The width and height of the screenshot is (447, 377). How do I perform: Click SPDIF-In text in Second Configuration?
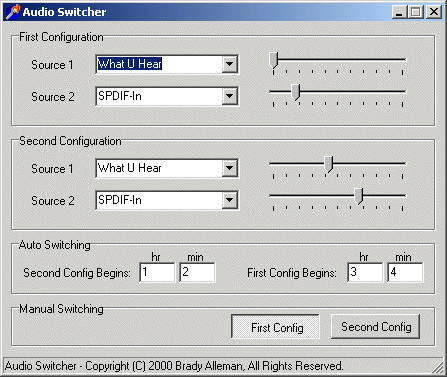pos(120,200)
